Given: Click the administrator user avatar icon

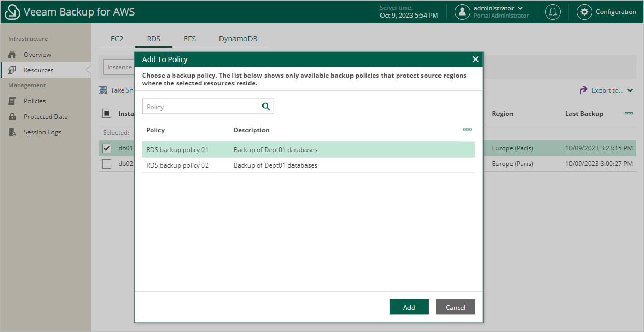Looking at the screenshot, I should (x=462, y=12).
